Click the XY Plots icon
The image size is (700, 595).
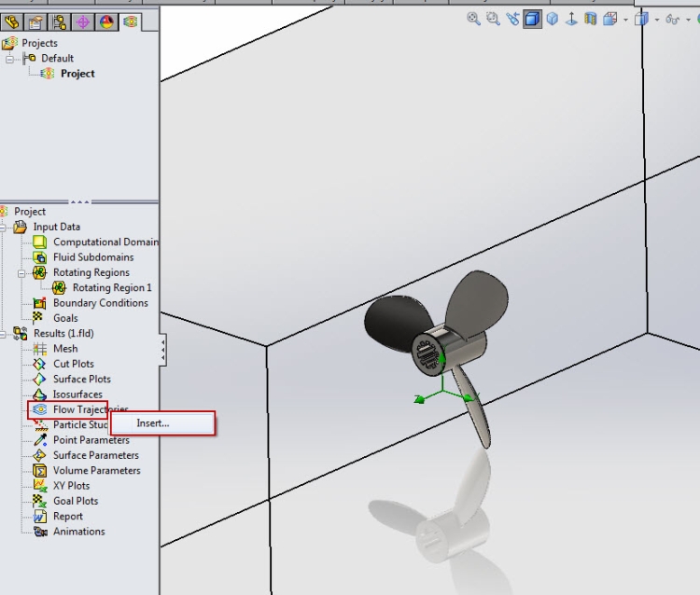coord(39,485)
